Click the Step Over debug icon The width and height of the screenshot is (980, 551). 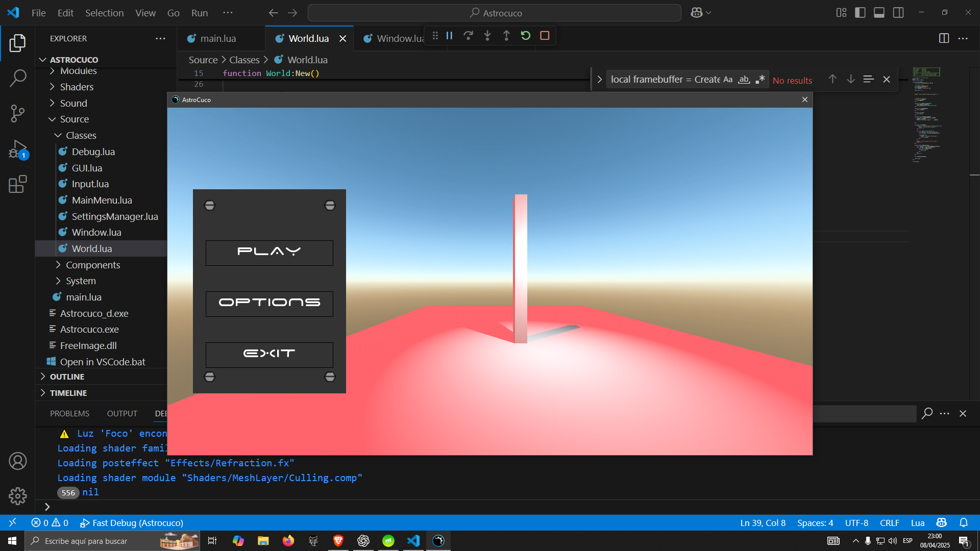tap(468, 36)
